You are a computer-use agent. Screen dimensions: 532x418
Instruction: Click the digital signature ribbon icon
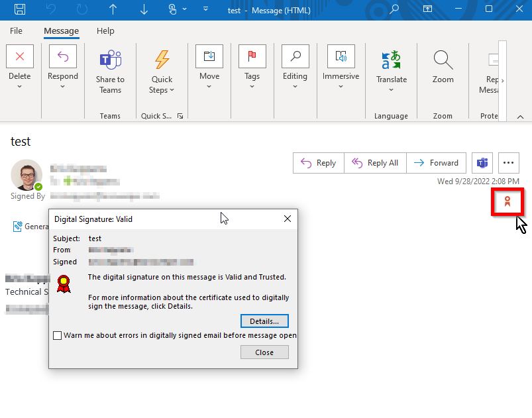[507, 201]
